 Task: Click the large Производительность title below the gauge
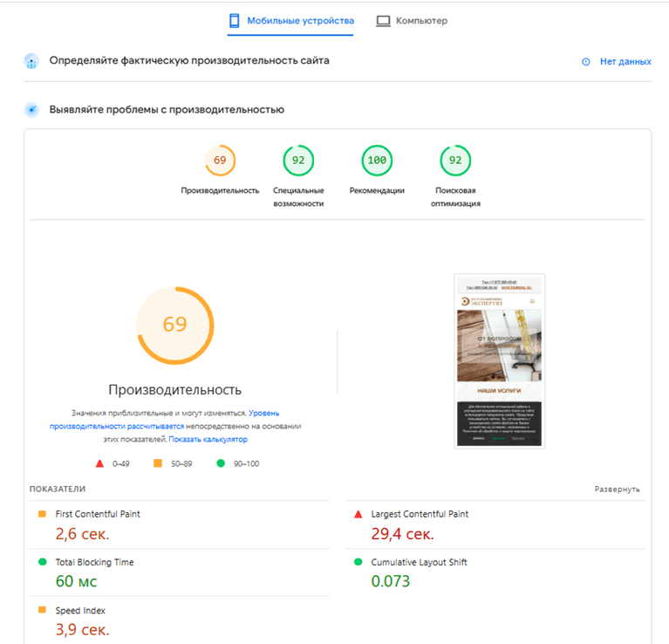(175, 390)
